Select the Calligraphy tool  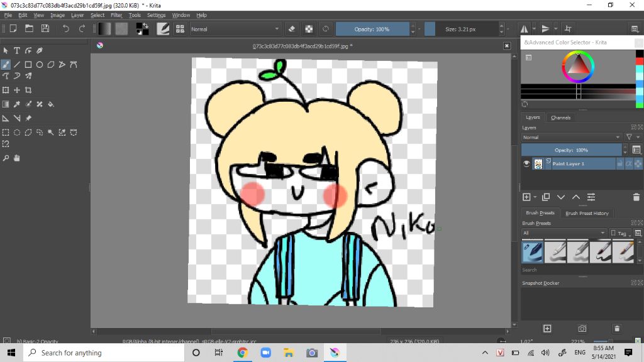pos(40,50)
